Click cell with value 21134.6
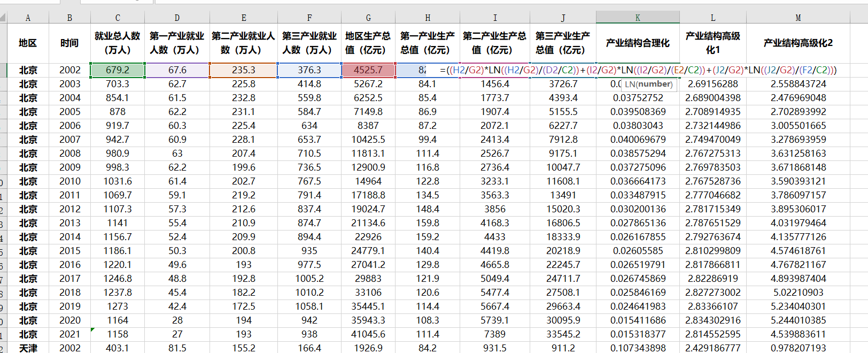 coord(368,223)
